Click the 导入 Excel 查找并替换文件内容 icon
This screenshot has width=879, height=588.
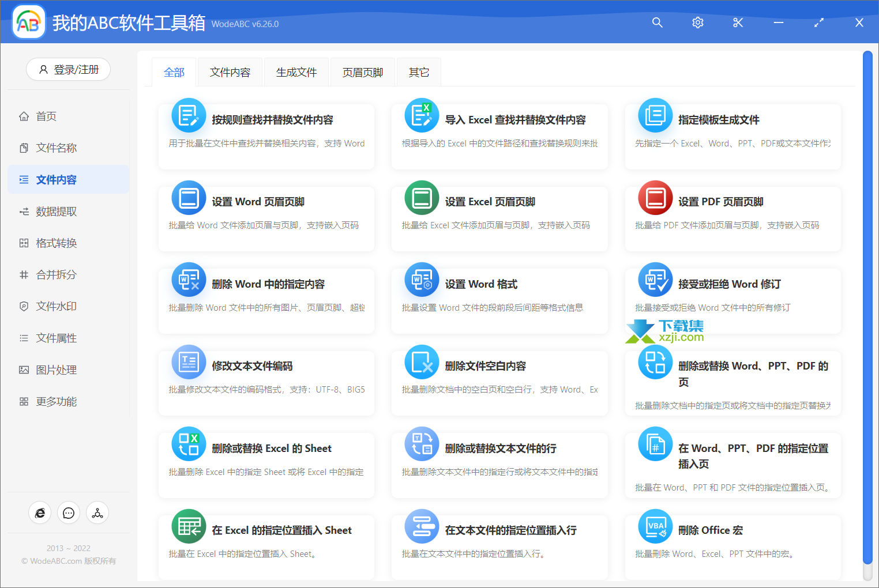point(422,115)
